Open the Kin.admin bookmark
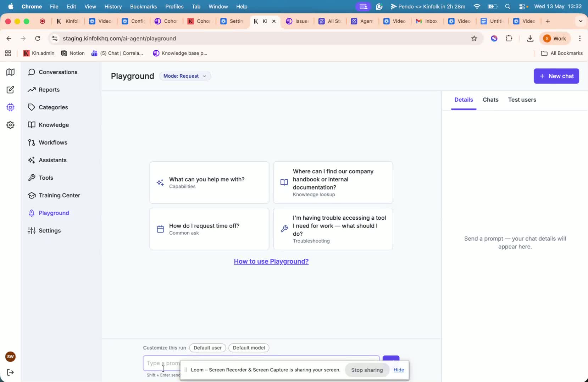The image size is (588, 382). tap(39, 53)
